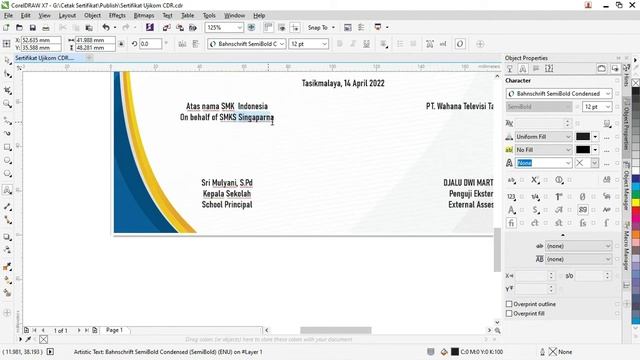Select the Rectangle tool in the toolbox
Viewport: 640px width, 360px height.
click(x=7, y=147)
